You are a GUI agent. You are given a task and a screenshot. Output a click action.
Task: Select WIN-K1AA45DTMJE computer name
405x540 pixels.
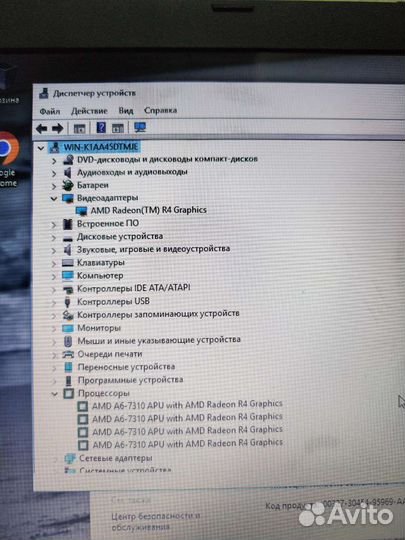(x=101, y=147)
